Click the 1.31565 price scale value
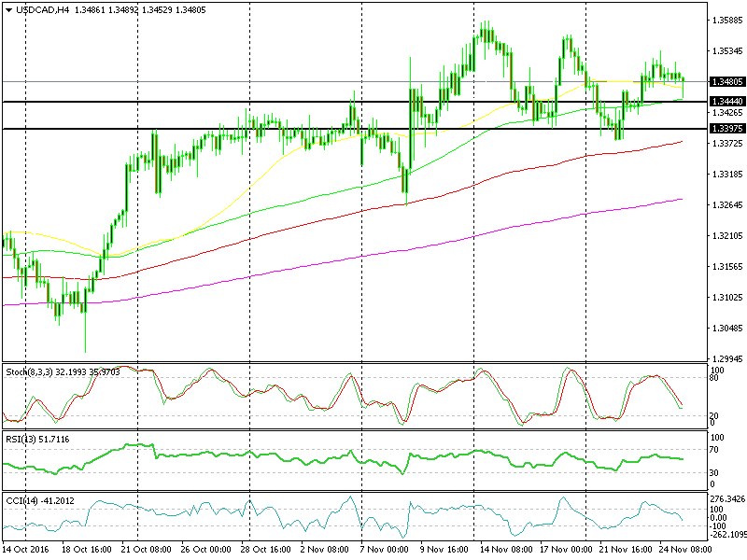 click(727, 267)
